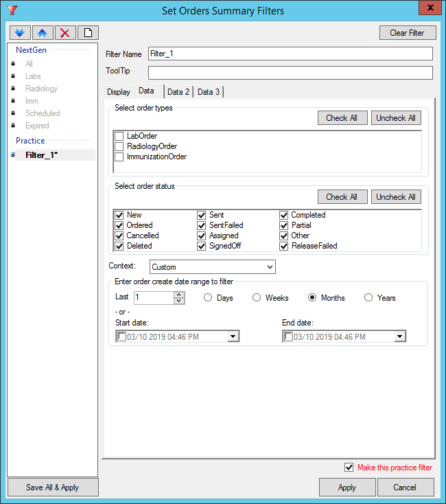Click the Last number input field
The image size is (446, 504).
tap(154, 297)
